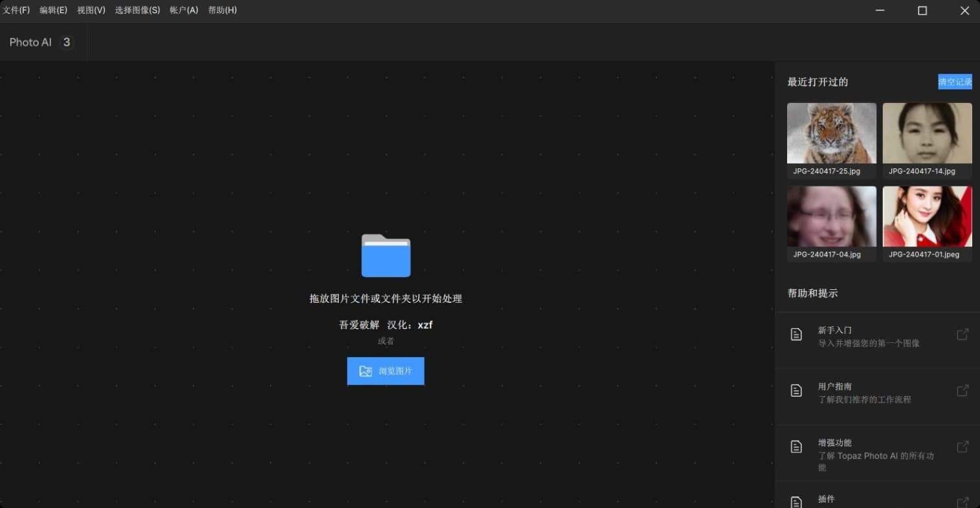The width and height of the screenshot is (980, 508).
Task: Click the 清空记录 link
Action: tap(955, 82)
